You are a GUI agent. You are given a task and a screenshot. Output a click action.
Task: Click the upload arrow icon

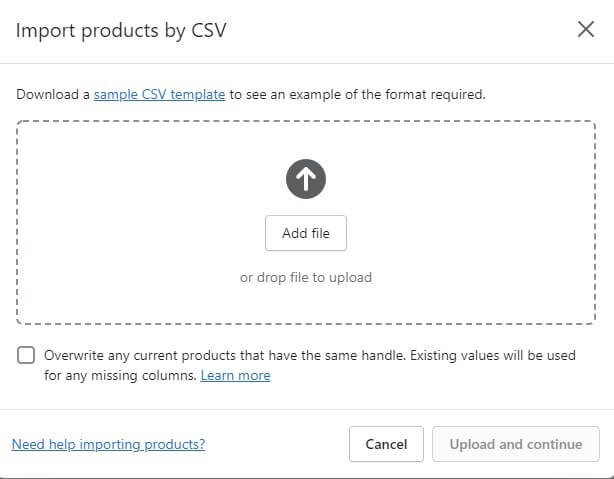tap(306, 179)
